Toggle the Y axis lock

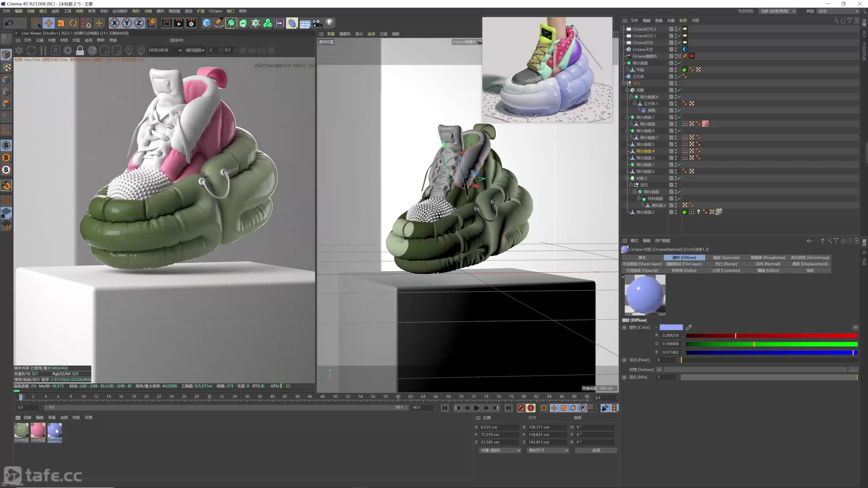pyautogui.click(x=127, y=23)
